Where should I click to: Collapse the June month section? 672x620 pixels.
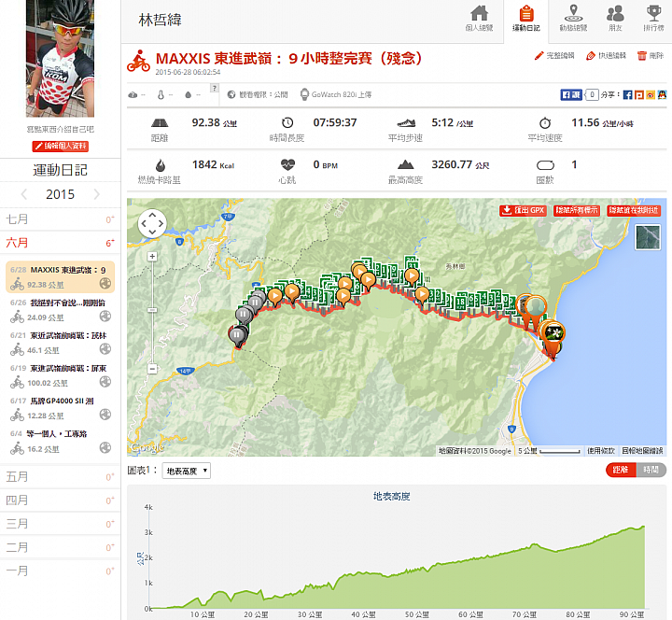[x=60, y=243]
